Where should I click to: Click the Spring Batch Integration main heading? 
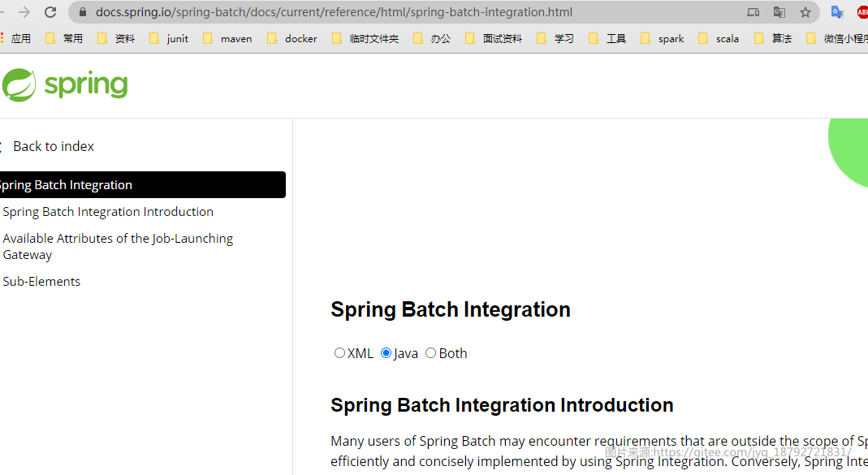(x=450, y=309)
